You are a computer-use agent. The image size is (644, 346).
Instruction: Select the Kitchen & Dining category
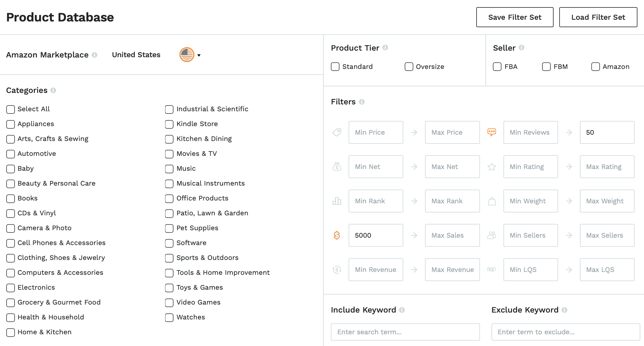point(169,139)
